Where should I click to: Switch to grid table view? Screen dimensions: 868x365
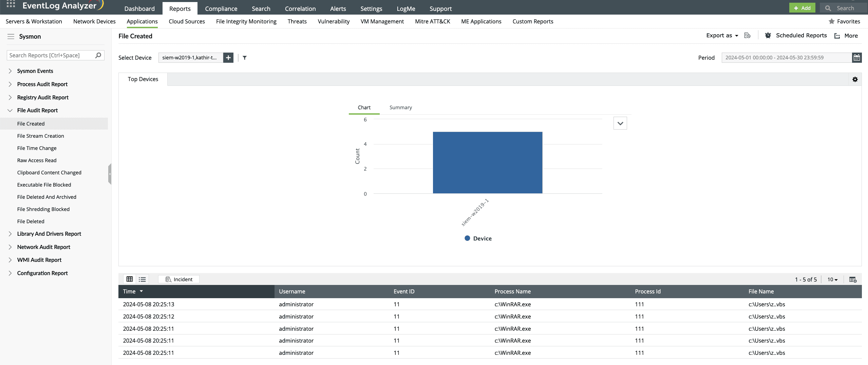(129, 279)
